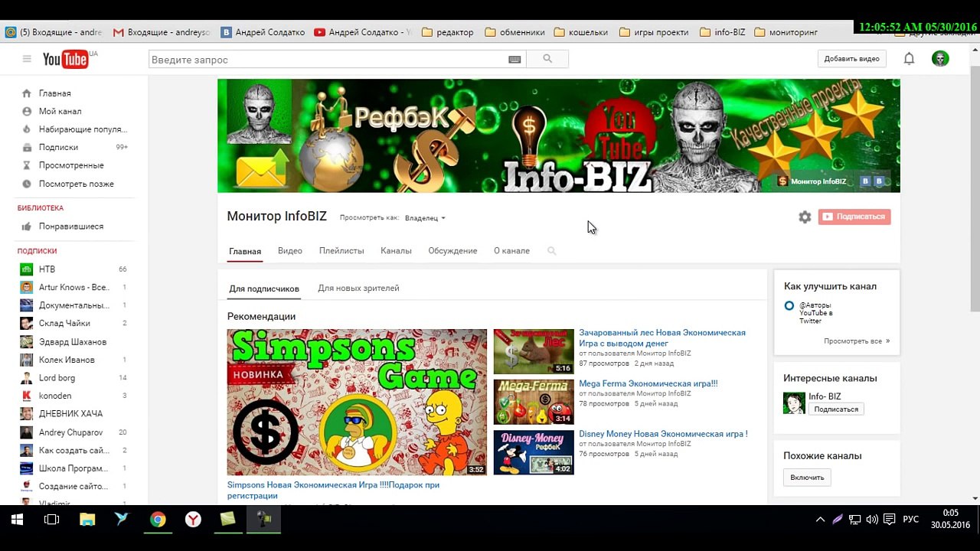Click the Мой канал icon in sidebar
Viewport: 980px width, 551px height.
click(27, 112)
